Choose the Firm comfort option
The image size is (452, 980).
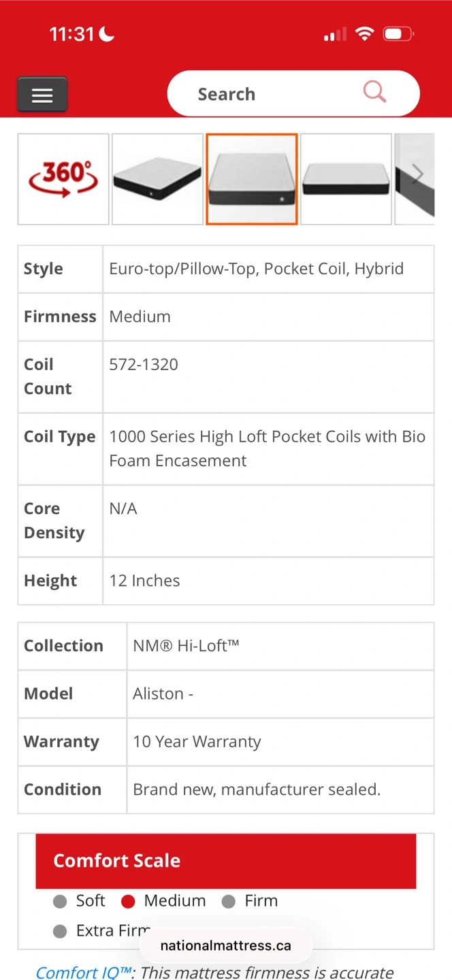250,901
